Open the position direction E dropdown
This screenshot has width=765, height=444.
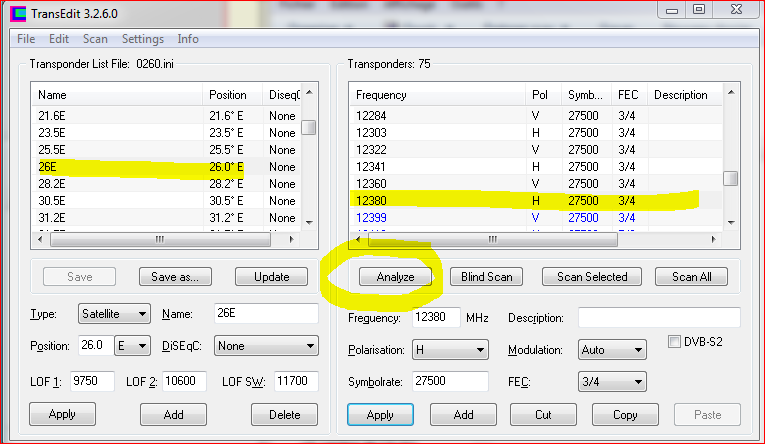(x=131, y=346)
